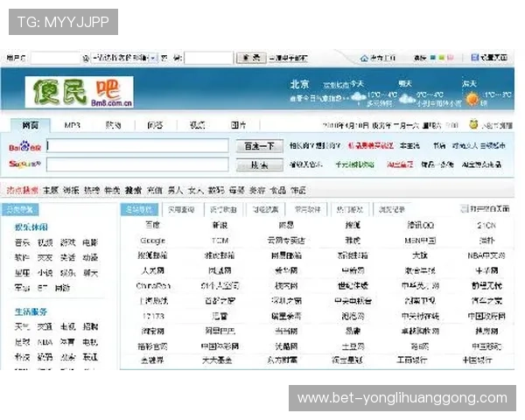Screen dimensions: 525x420
Task: Click the home icon in top bar
Action: coord(364,58)
